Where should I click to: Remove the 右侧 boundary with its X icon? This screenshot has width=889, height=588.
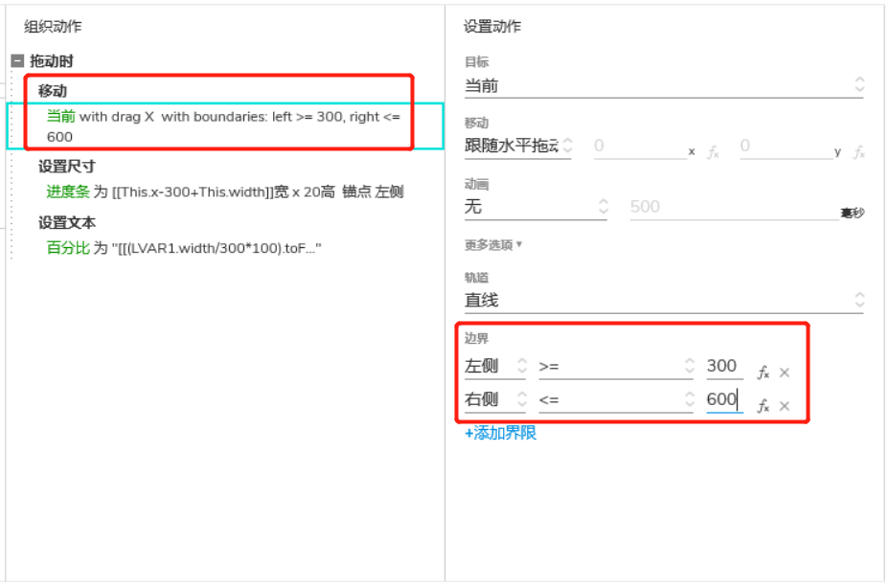tap(785, 406)
